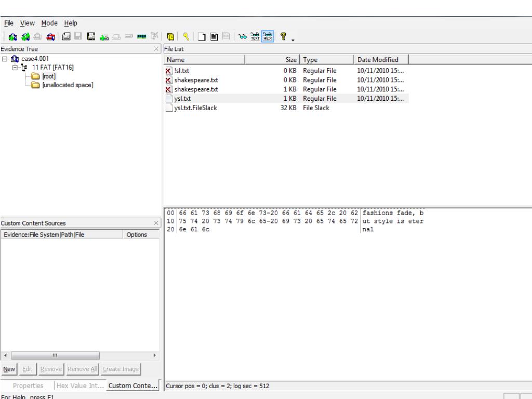Viewport: 532px width, 399px height.
Task: Select 11 FAT [FAT16] in the tree
Action: (x=52, y=67)
